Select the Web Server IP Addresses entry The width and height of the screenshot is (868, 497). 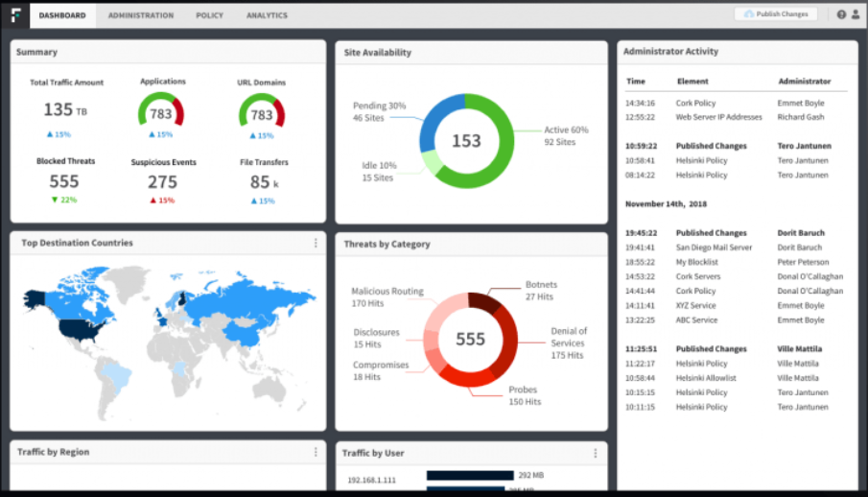(x=718, y=117)
